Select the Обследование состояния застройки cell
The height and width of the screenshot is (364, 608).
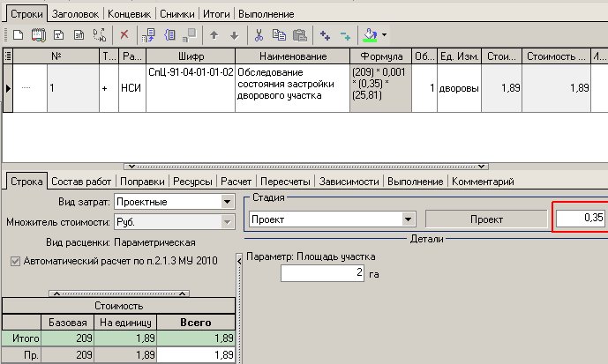click(x=293, y=88)
